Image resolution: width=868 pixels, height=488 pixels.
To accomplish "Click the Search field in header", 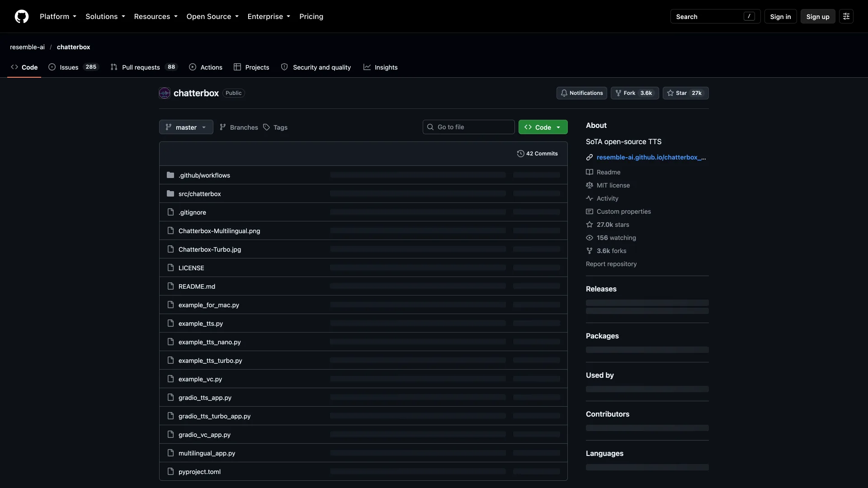I will pyautogui.click(x=715, y=17).
